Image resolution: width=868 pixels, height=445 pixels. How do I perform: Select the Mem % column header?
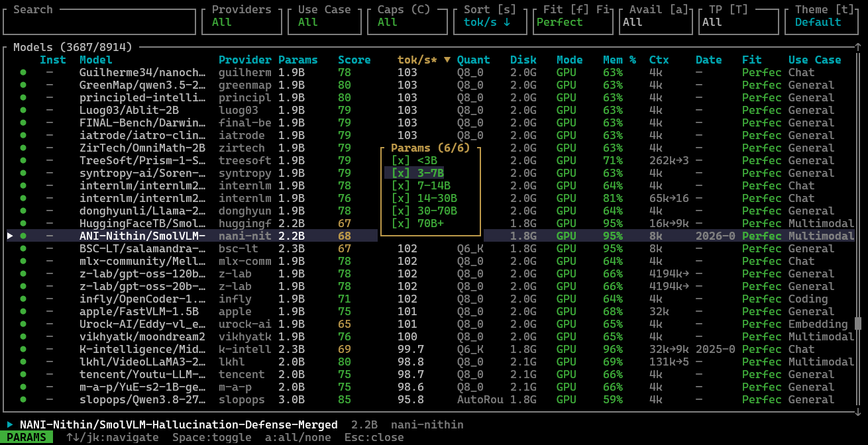coord(620,60)
